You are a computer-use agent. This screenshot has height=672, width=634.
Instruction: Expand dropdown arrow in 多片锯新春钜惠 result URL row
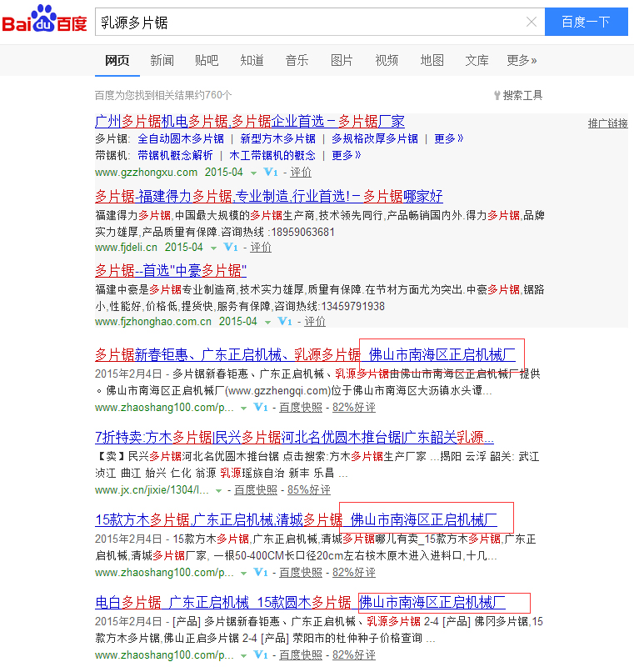pyautogui.click(x=244, y=409)
